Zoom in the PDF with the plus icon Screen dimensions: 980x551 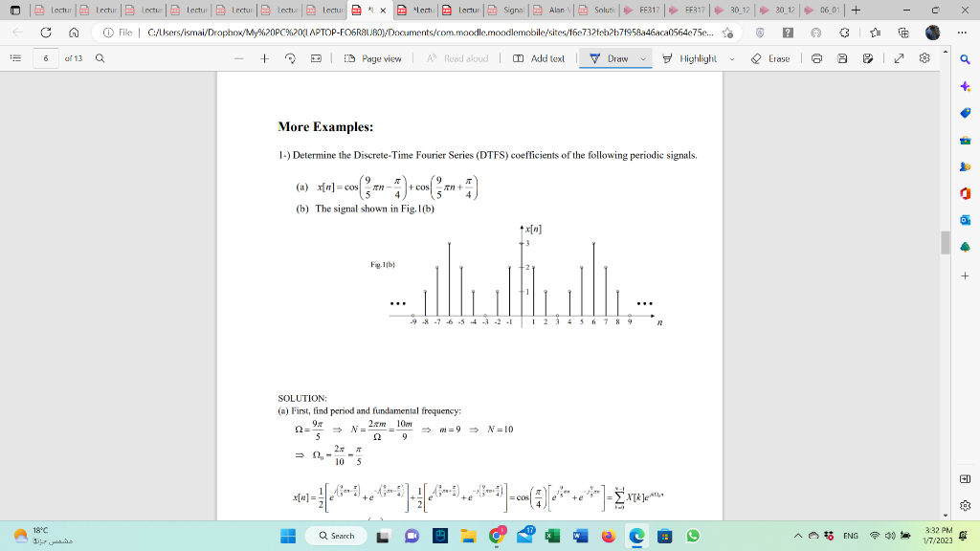(x=264, y=58)
